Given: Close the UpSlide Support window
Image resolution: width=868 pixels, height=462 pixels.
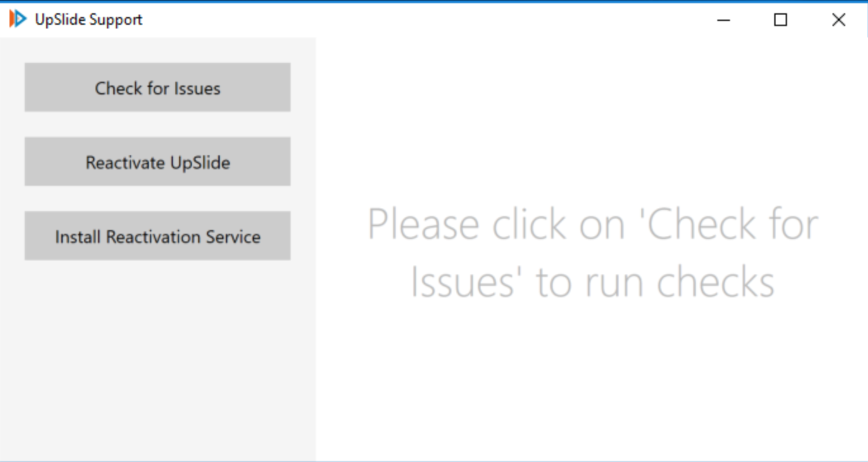Looking at the screenshot, I should point(838,20).
